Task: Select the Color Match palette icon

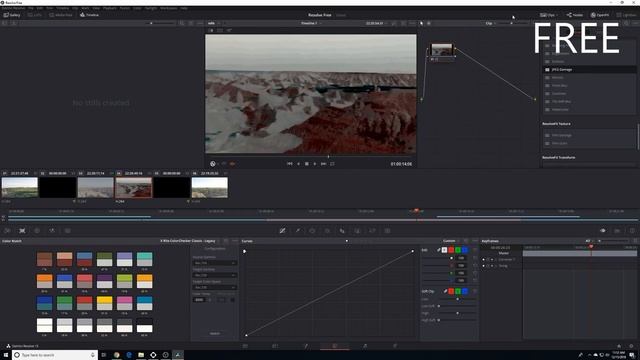Action: [x=22, y=231]
